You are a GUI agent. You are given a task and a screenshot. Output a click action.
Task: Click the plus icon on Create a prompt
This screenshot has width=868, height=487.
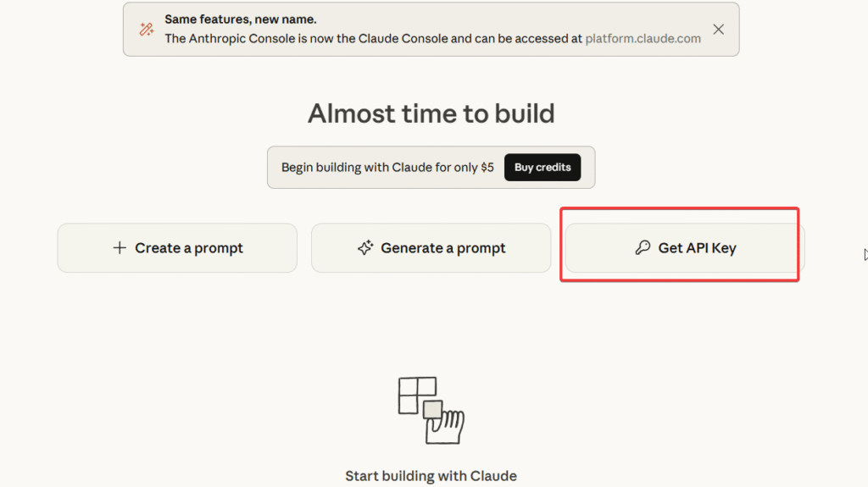[120, 248]
